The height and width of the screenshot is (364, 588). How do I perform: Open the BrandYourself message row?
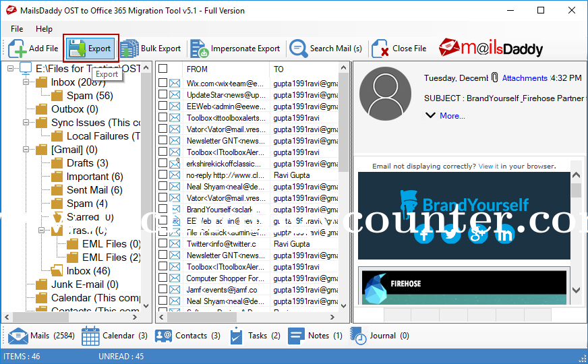coord(248,209)
